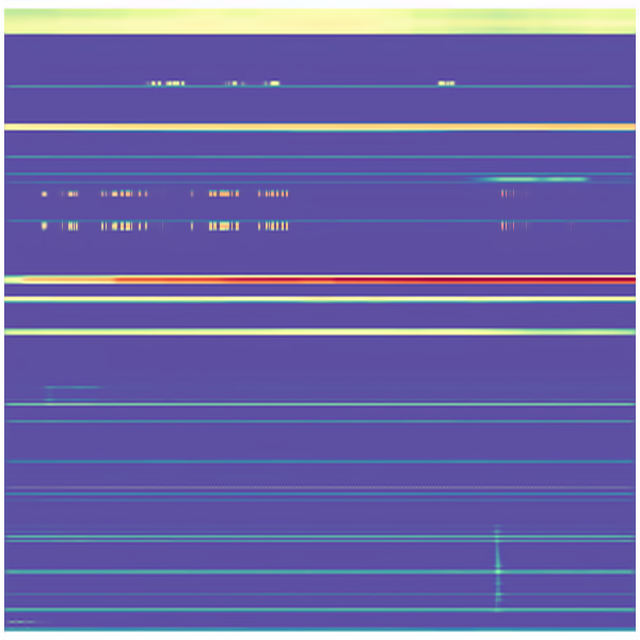Click the wide pale yellow band at top

click(320, 21)
